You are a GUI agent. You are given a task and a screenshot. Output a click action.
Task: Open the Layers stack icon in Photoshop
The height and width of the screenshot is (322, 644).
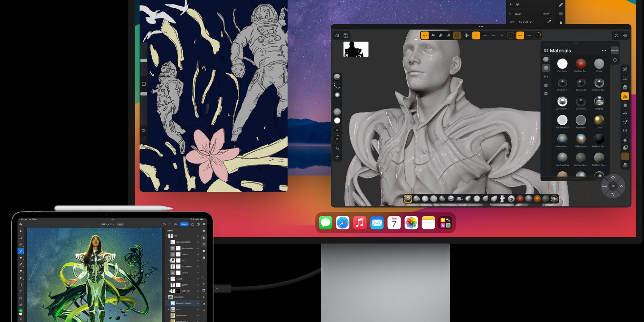[204, 231]
